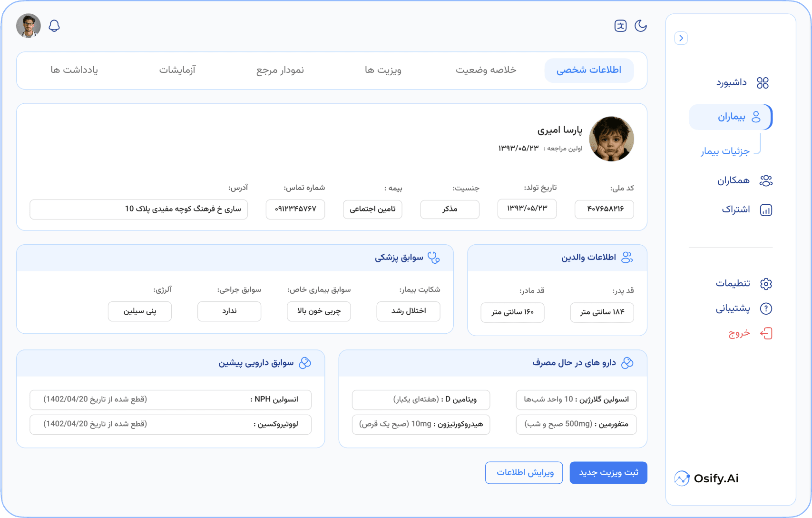Open the notifications bell icon
This screenshot has height=518, width=812.
pos(53,25)
